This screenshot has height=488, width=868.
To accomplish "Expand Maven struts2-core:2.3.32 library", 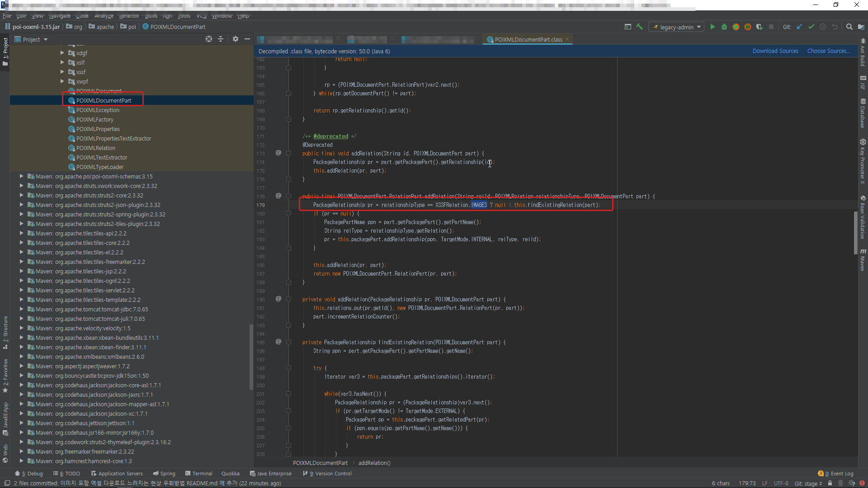I will click(x=21, y=195).
